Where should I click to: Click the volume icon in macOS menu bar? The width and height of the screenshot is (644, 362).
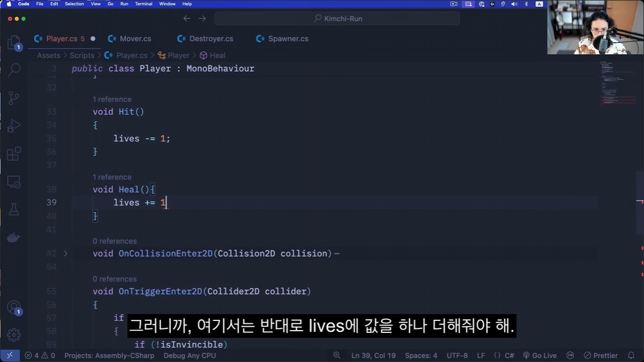tap(514, 3)
